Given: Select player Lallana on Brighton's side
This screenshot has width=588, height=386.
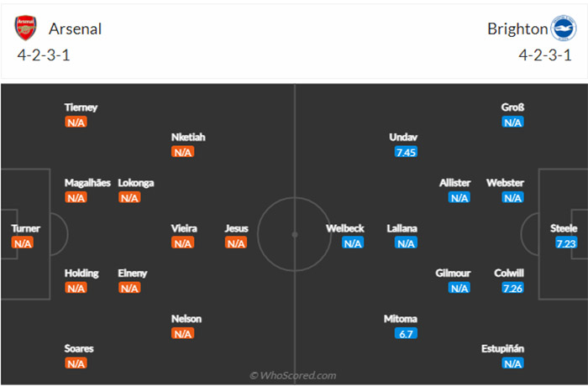Looking at the screenshot, I should 402,228.
